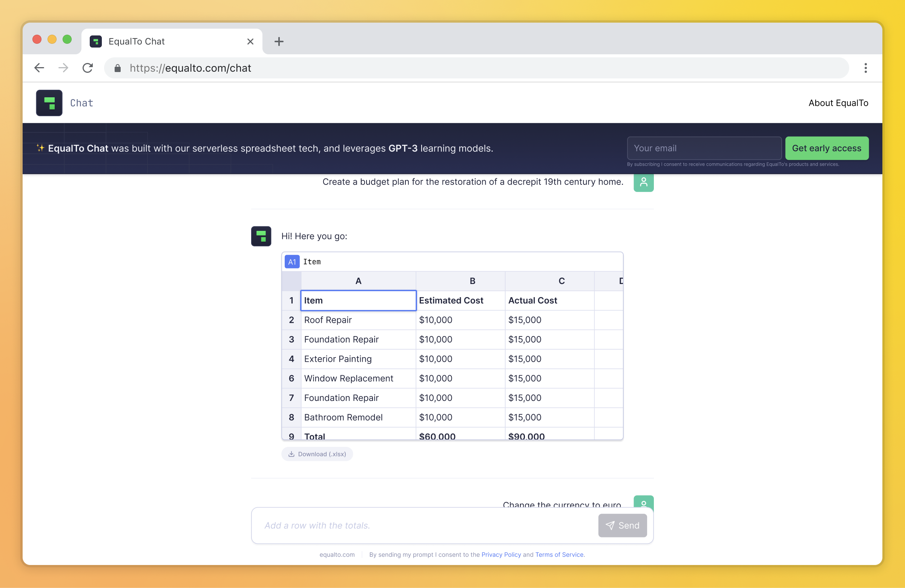Viewport: 905px width, 588px height.
Task: Click the $15,000 actual cost for Bathroom Remodel
Action: point(550,417)
